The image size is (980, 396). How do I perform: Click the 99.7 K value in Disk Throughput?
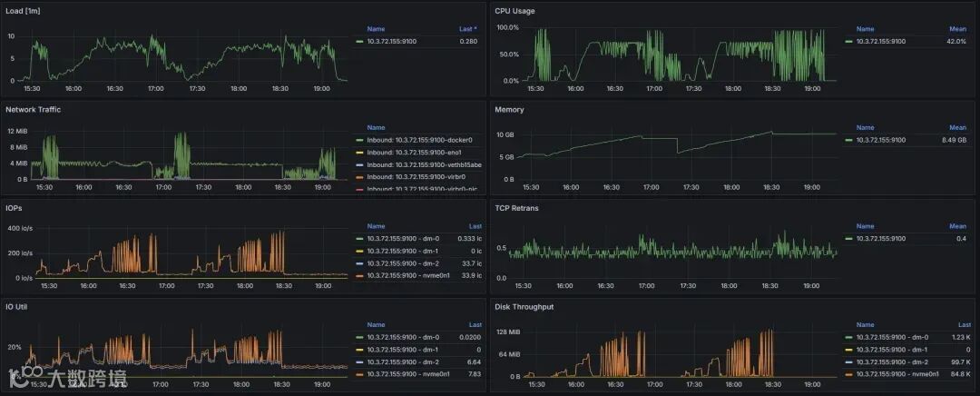click(961, 362)
